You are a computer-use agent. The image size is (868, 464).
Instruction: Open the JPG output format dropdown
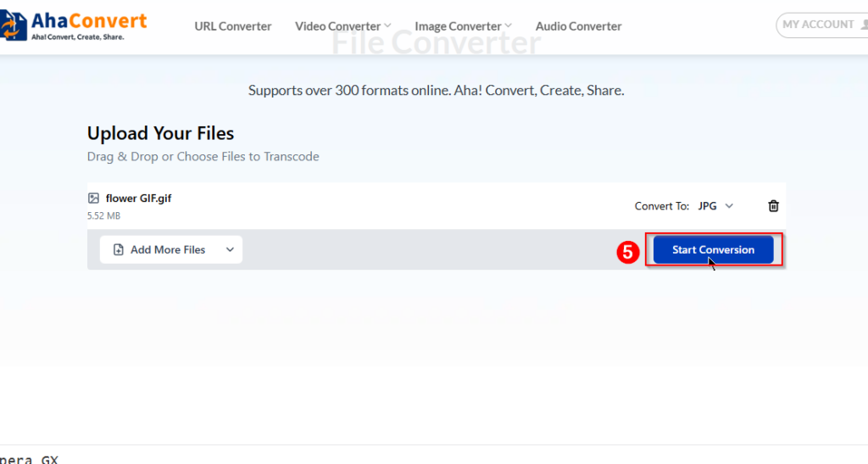click(x=715, y=206)
